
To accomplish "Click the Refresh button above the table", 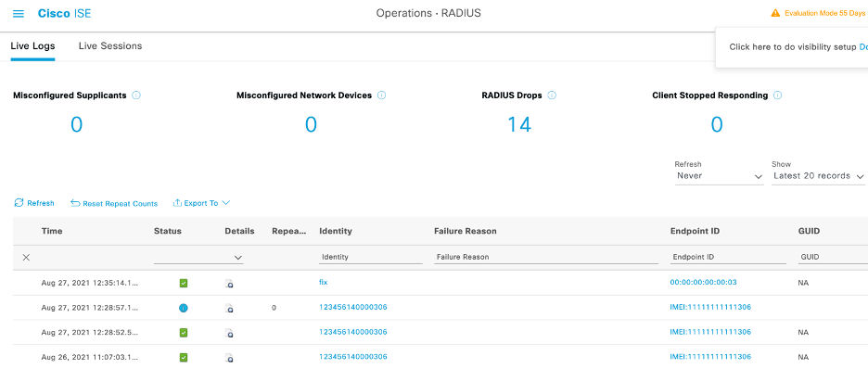I will pos(34,203).
